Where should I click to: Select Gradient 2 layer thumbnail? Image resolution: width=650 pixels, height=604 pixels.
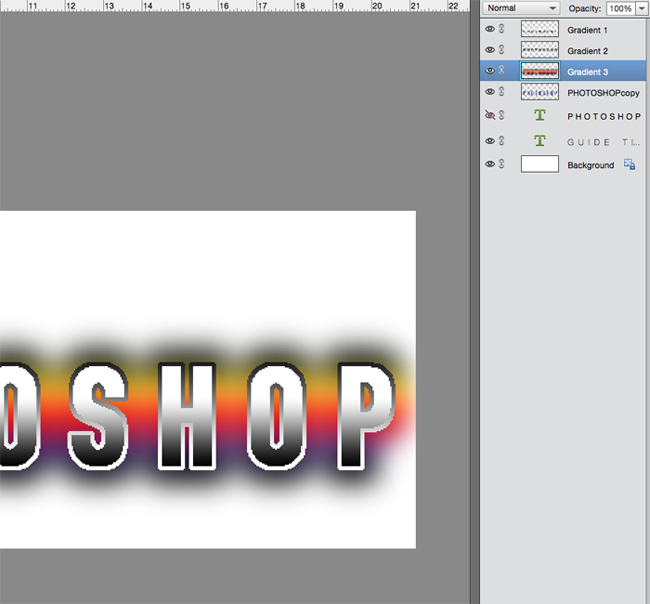pos(540,50)
